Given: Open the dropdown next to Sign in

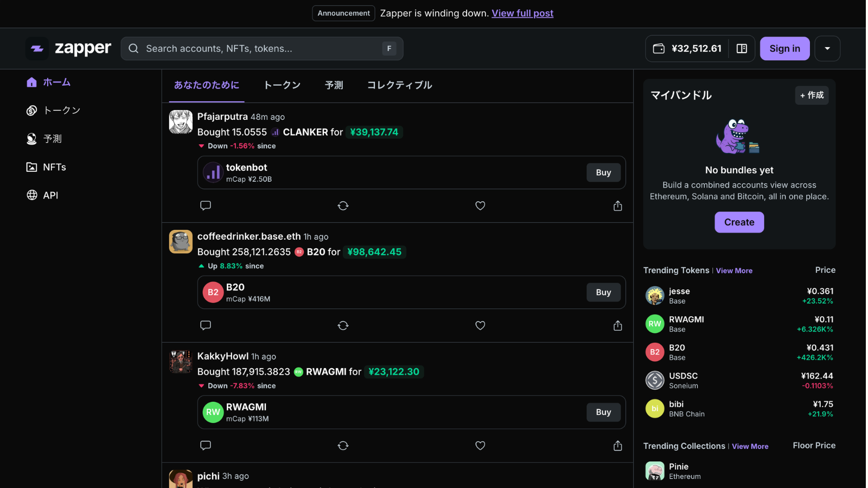Looking at the screenshot, I should 827,48.
